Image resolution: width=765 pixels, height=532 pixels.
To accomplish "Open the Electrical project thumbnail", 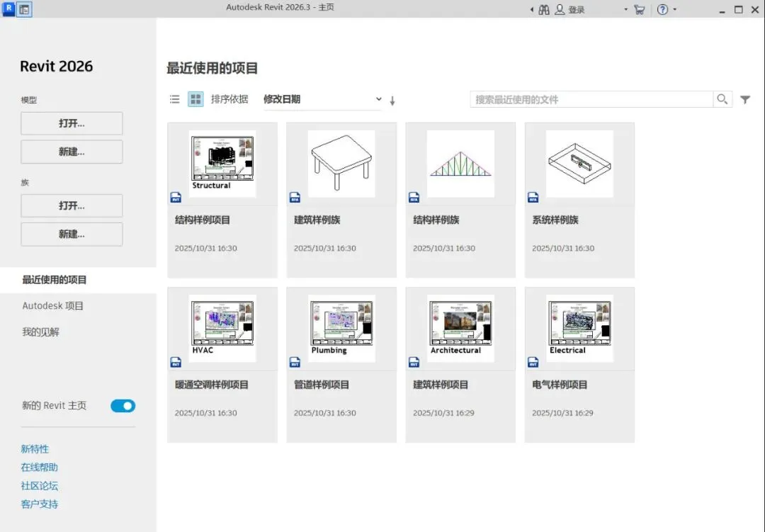I will point(579,329).
